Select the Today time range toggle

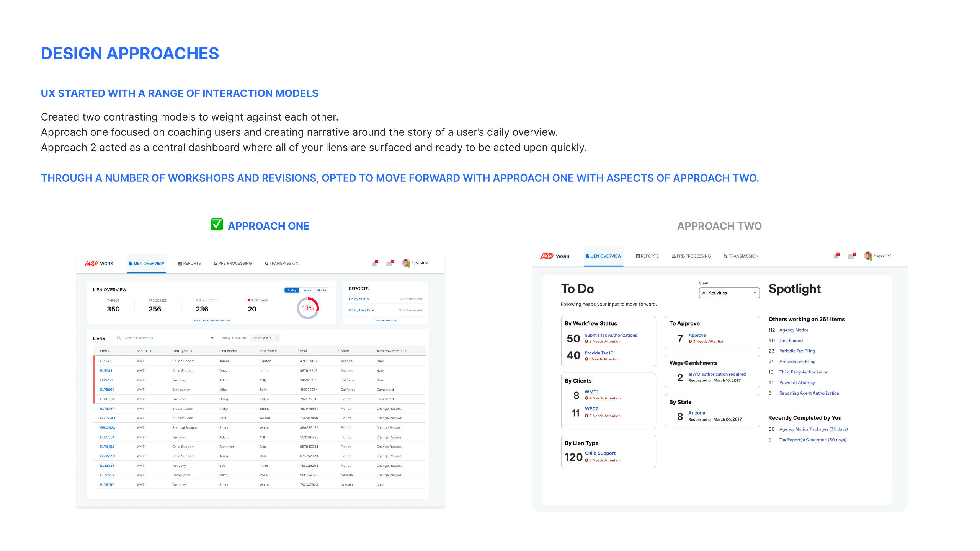point(292,290)
